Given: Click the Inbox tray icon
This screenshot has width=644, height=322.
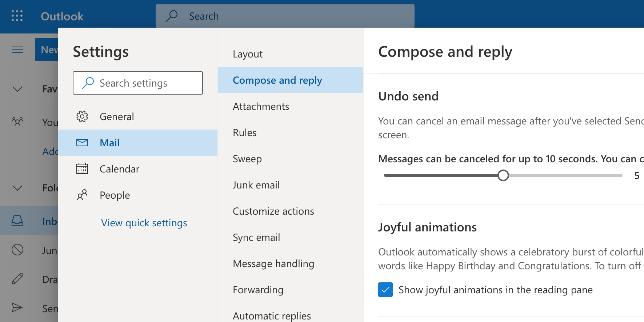Looking at the screenshot, I should [17, 221].
